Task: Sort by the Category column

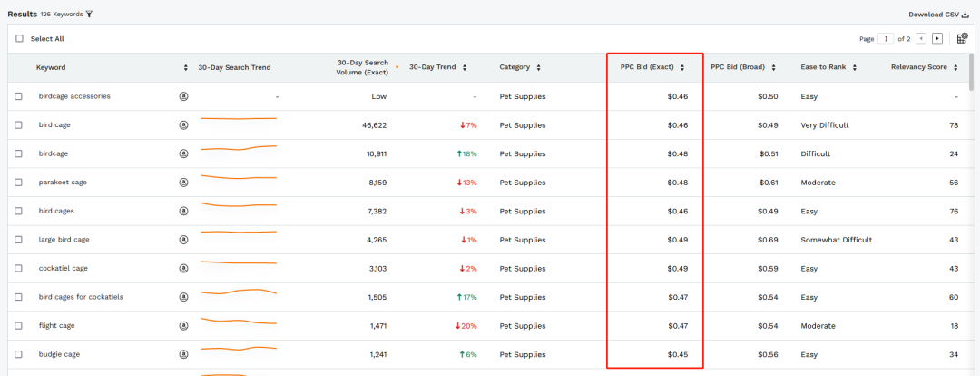Action: (539, 67)
